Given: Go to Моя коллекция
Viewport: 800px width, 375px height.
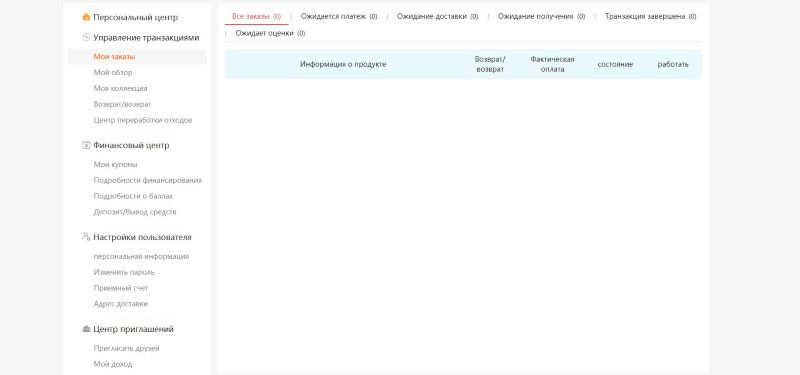Looking at the screenshot, I should pyautogui.click(x=120, y=88).
